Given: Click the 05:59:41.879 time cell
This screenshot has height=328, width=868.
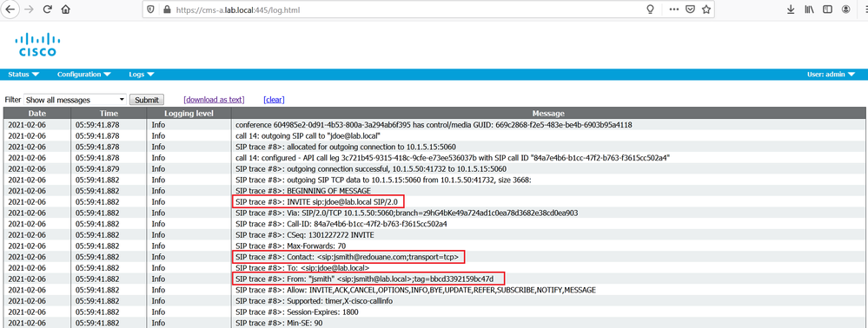Looking at the screenshot, I should point(109,168).
